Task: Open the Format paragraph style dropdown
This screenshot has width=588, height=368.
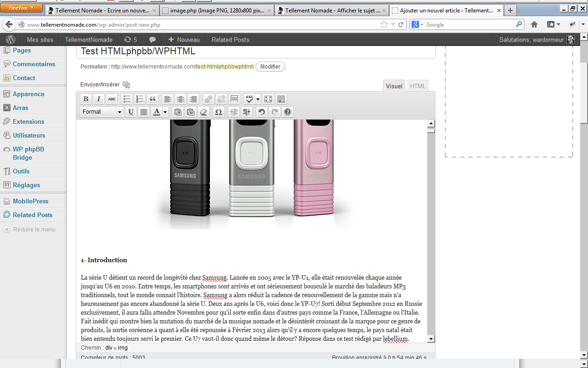Action: point(102,112)
